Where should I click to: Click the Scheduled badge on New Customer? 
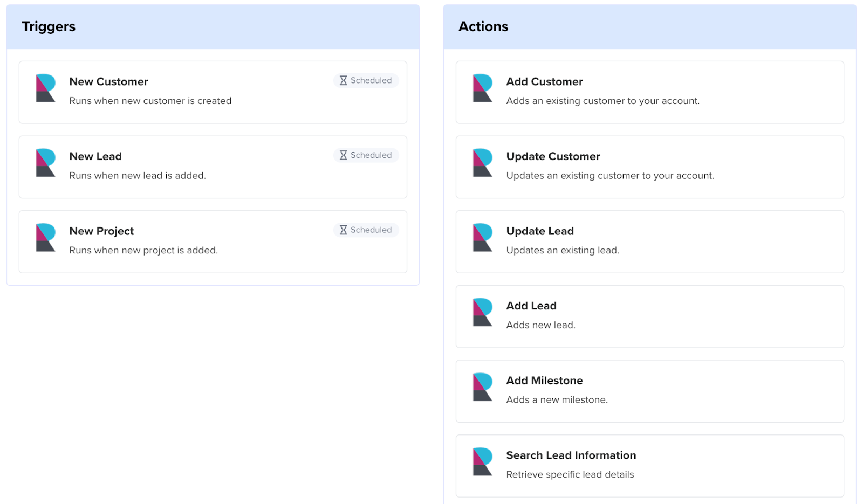pyautogui.click(x=366, y=80)
